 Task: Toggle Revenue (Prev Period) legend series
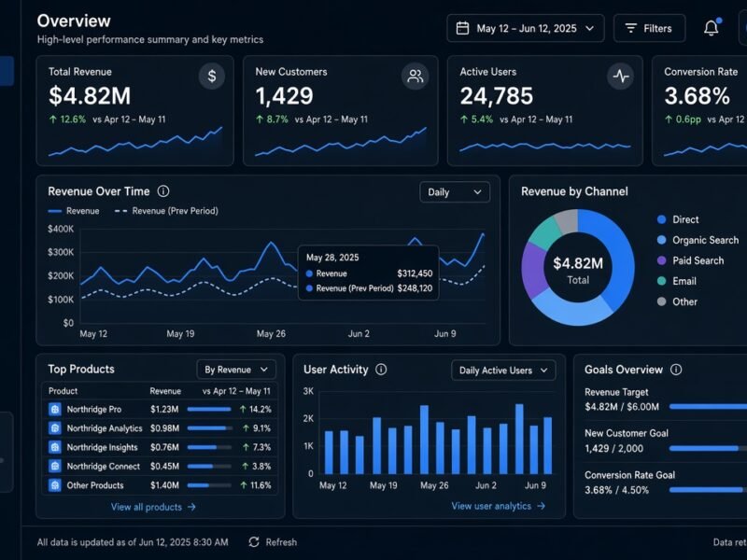[x=166, y=211]
